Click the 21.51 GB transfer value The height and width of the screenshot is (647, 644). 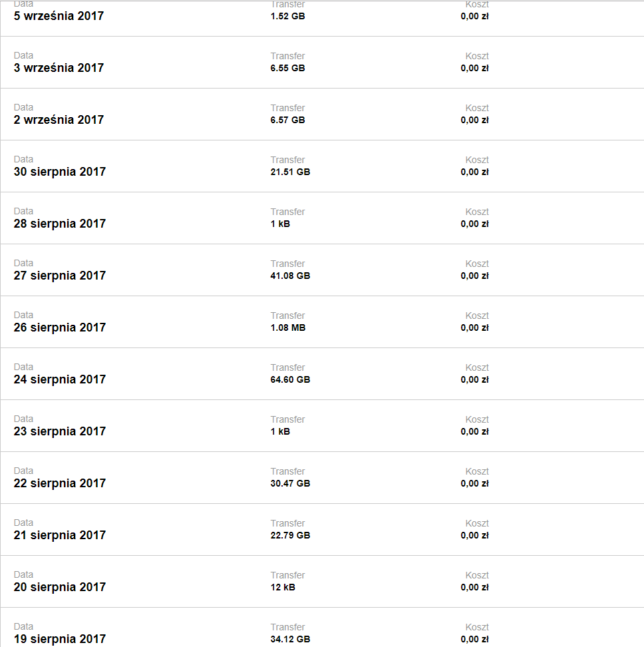point(290,172)
